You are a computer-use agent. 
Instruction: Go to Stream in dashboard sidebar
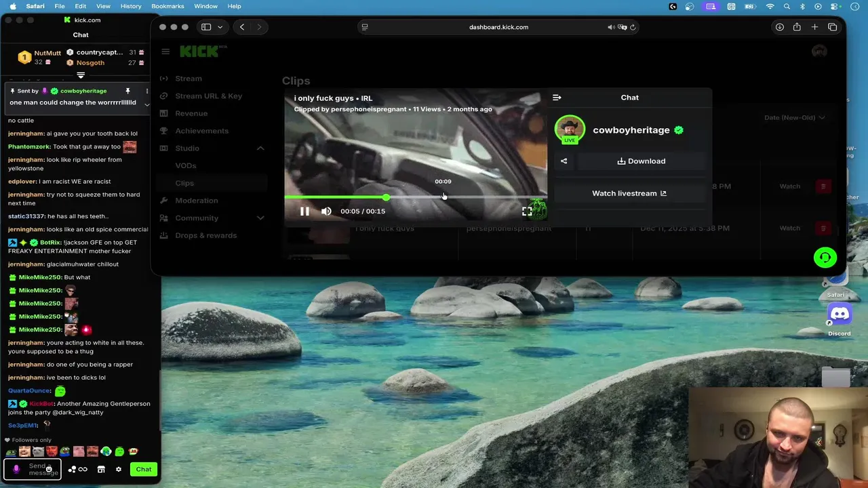pyautogui.click(x=189, y=79)
